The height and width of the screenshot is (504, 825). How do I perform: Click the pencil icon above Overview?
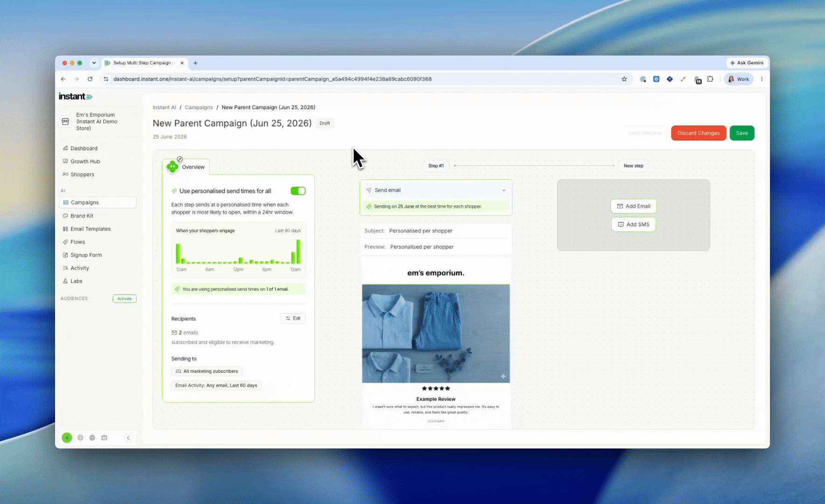[x=180, y=159]
